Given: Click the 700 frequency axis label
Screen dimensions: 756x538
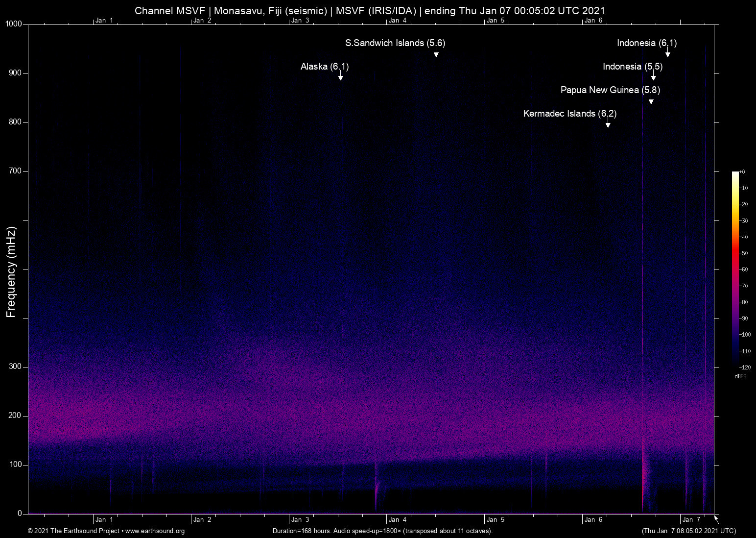Looking at the screenshot, I should coord(16,171).
